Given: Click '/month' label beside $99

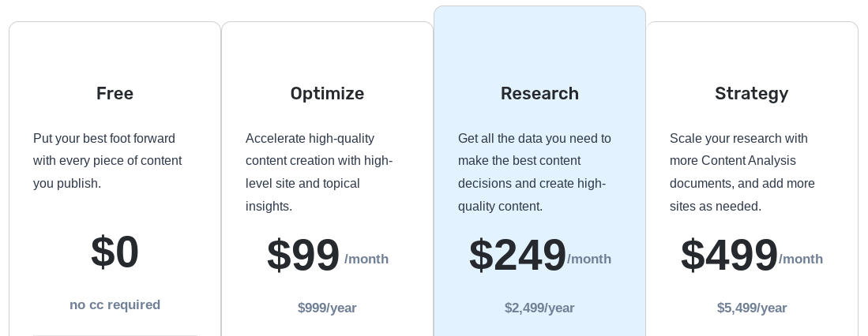Looking at the screenshot, I should (366, 259).
